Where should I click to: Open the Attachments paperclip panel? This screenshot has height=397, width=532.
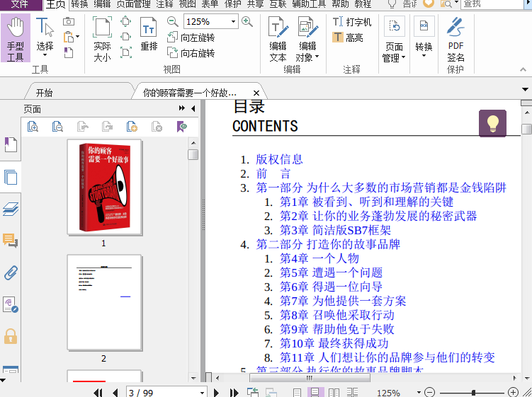pos(11,272)
